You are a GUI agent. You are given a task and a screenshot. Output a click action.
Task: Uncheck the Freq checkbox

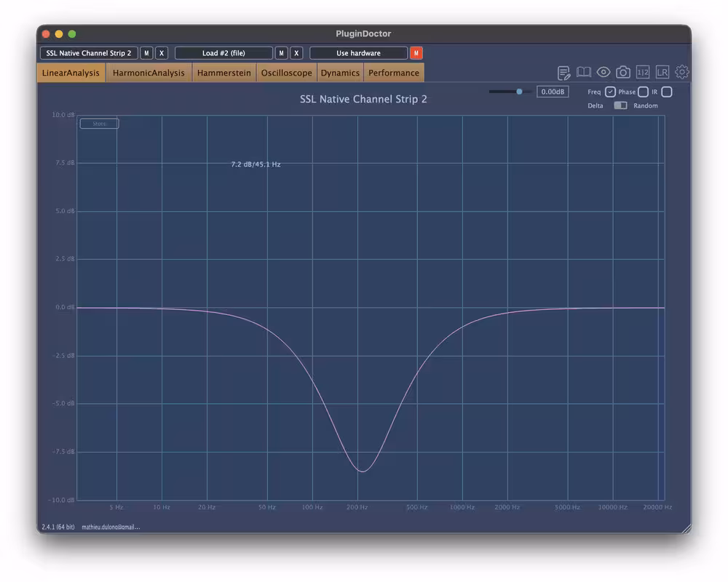pos(610,92)
